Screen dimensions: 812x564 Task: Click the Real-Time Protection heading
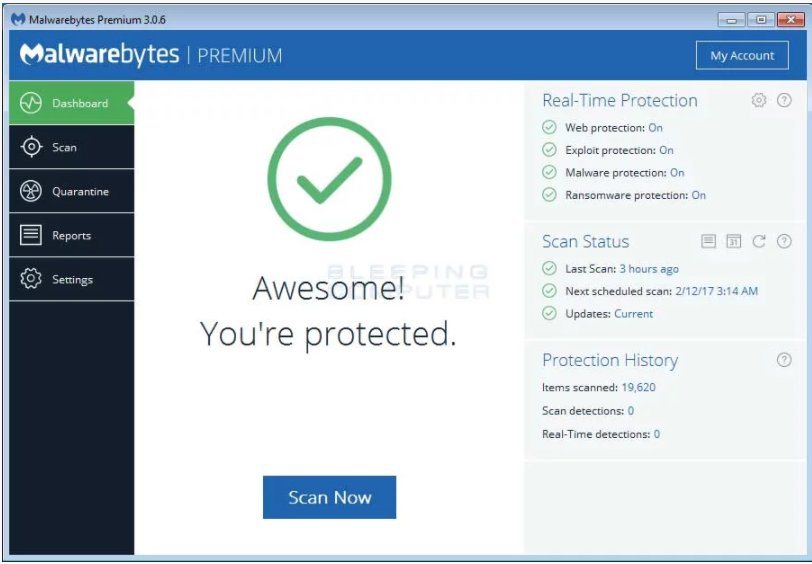coord(620,100)
